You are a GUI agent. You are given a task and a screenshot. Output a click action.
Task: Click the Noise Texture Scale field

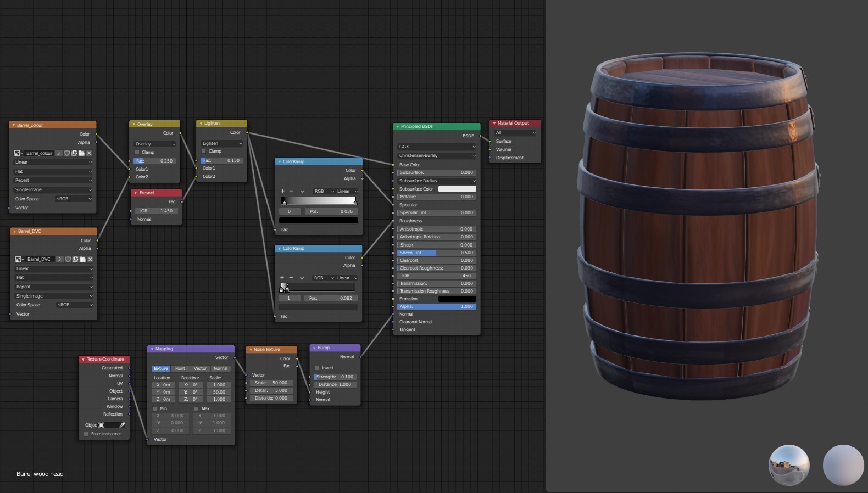click(271, 383)
